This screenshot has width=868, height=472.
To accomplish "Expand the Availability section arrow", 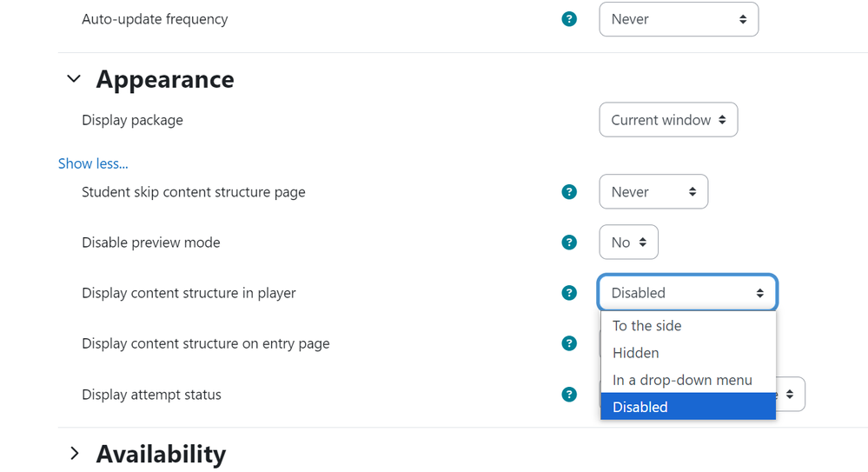I will coord(74,454).
